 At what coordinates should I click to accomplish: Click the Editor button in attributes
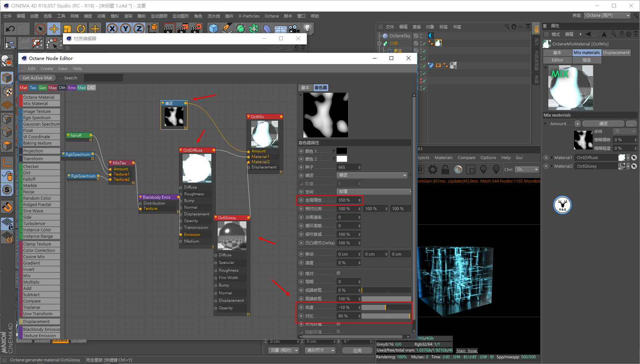tap(558, 60)
